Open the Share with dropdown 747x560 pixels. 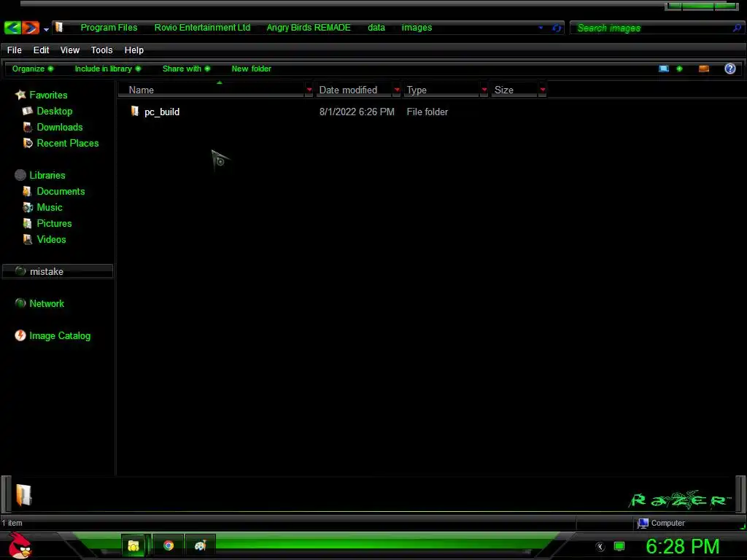pos(186,69)
